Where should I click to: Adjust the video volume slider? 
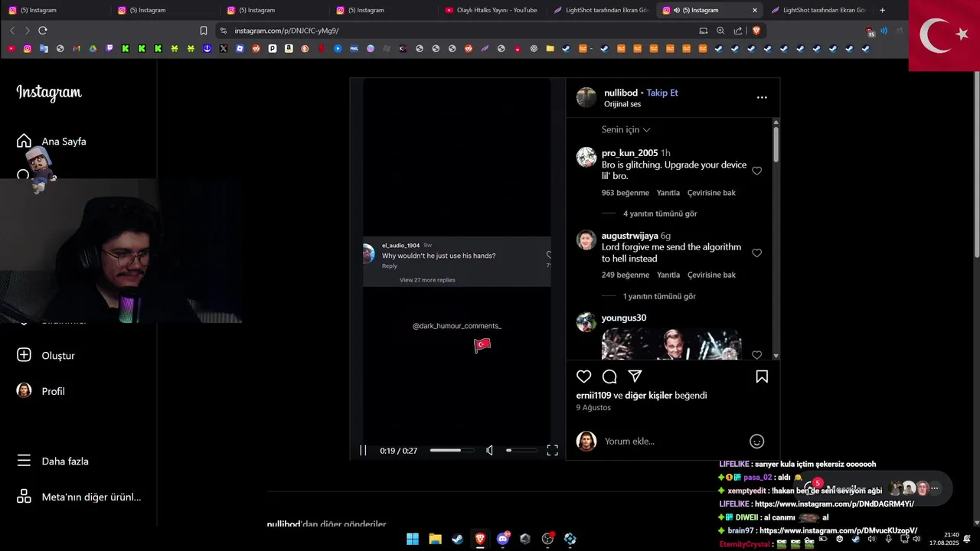pyautogui.click(x=521, y=451)
